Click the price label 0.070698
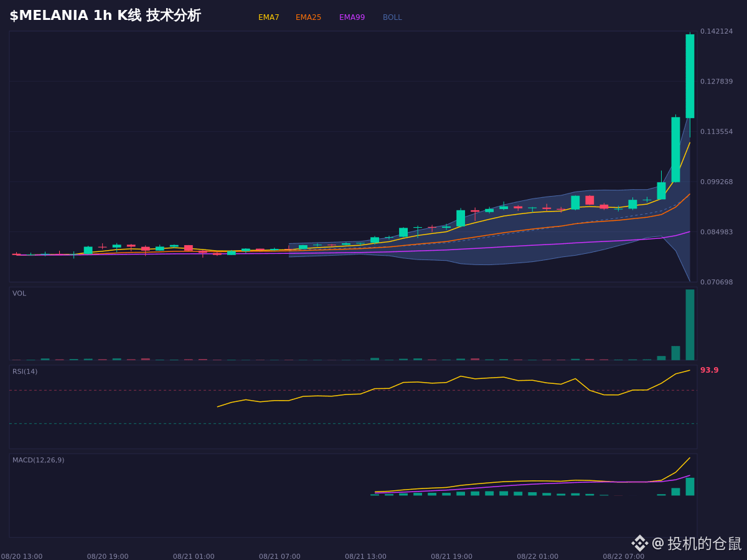Viewport: 747px width, 560px height. [716, 282]
